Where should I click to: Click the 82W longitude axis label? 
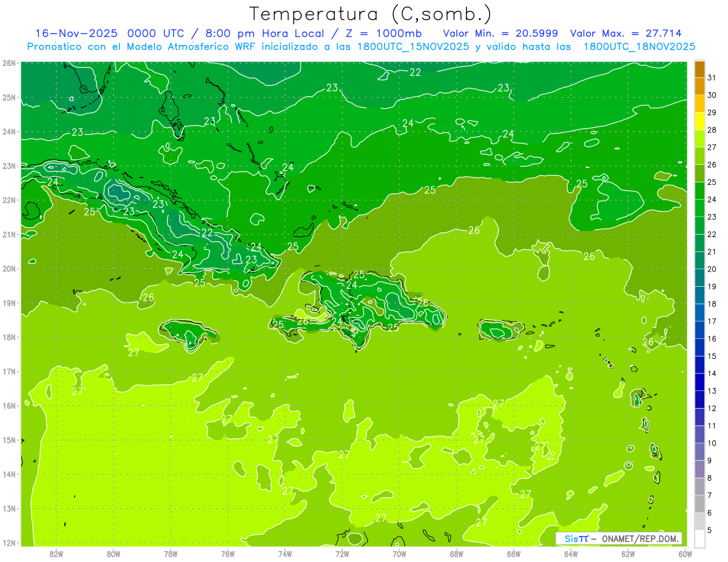pos(56,553)
